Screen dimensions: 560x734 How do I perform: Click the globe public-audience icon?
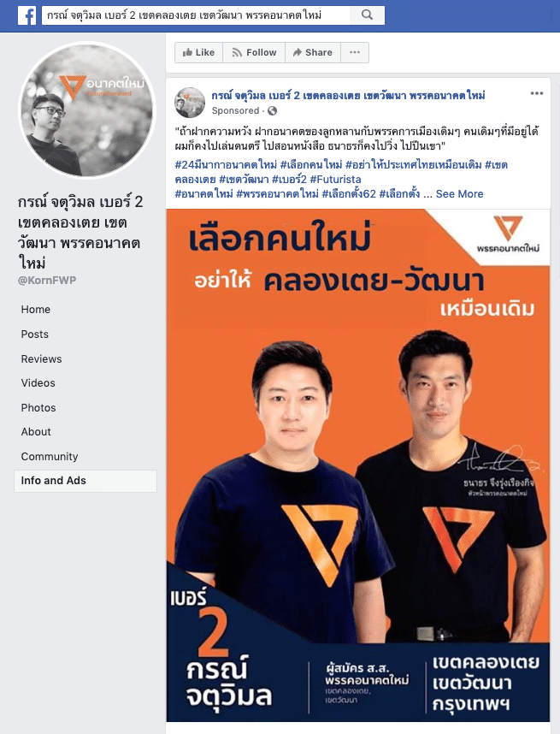[272, 111]
